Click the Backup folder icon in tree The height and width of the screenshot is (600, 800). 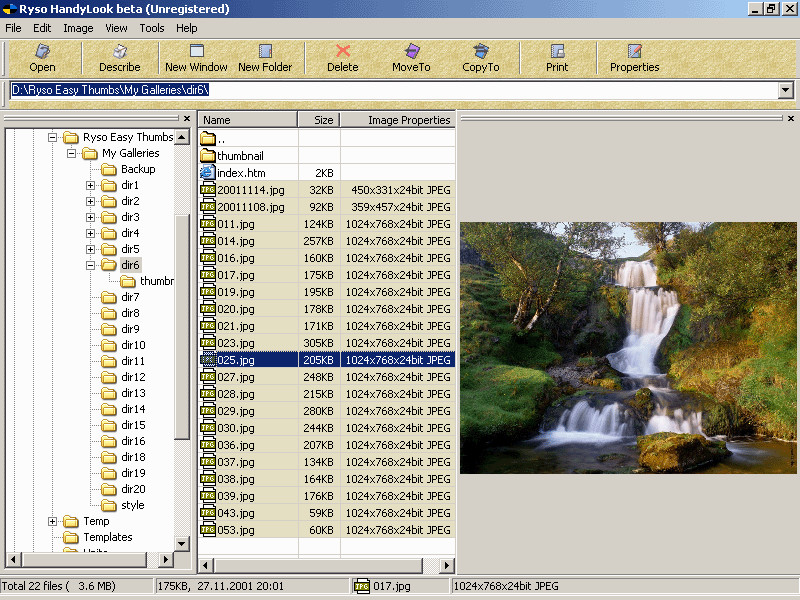[x=109, y=169]
